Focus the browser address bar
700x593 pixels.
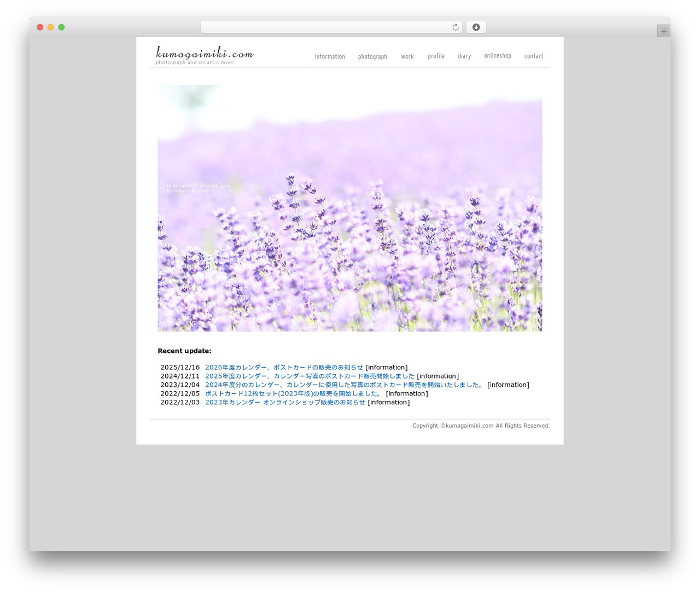(331, 27)
